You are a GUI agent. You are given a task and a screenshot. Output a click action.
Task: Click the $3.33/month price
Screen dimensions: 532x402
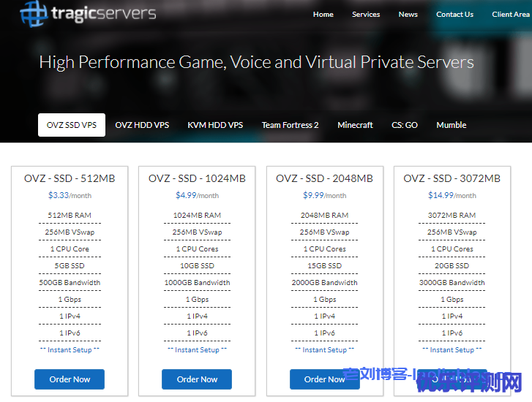tap(70, 195)
